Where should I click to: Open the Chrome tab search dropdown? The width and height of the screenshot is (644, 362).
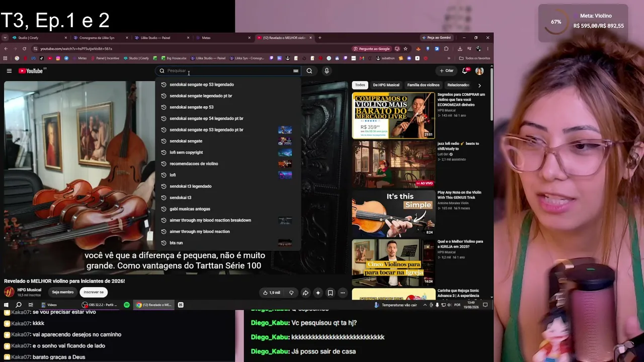tap(5, 38)
